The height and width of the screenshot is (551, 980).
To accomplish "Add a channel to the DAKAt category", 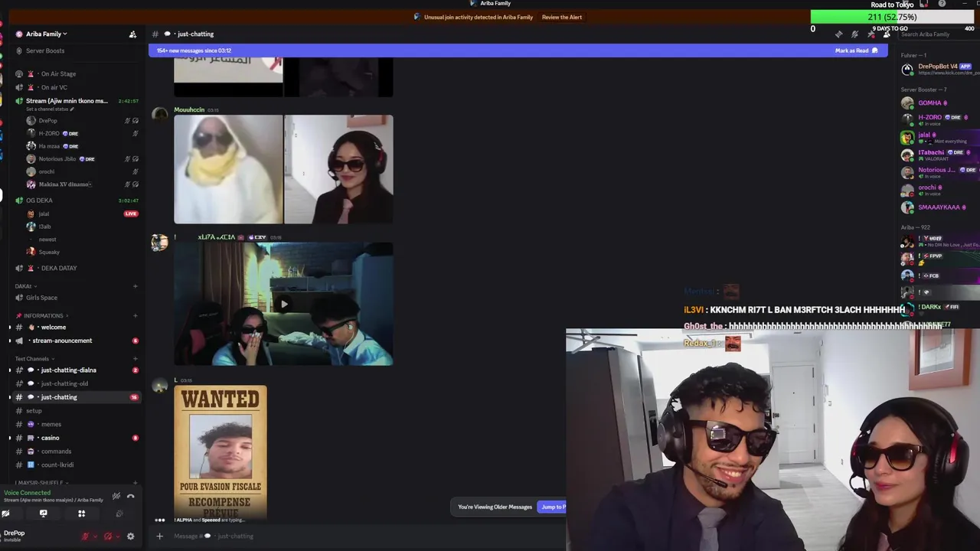I will pos(135,286).
